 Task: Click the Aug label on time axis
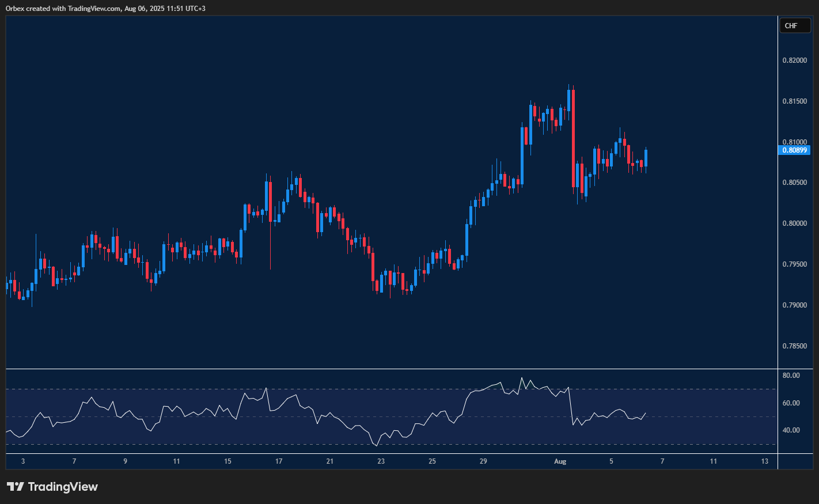[x=560, y=461]
